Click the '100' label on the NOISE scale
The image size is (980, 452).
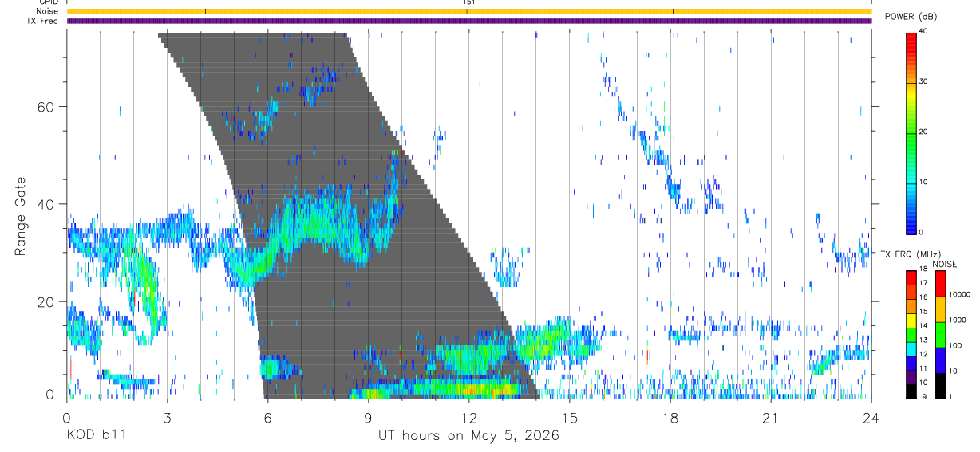(955, 345)
